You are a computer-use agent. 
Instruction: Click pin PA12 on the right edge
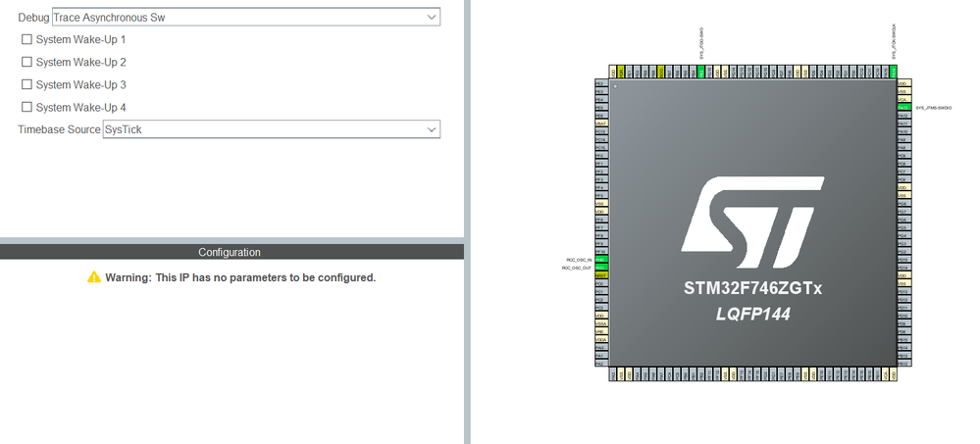903,115
